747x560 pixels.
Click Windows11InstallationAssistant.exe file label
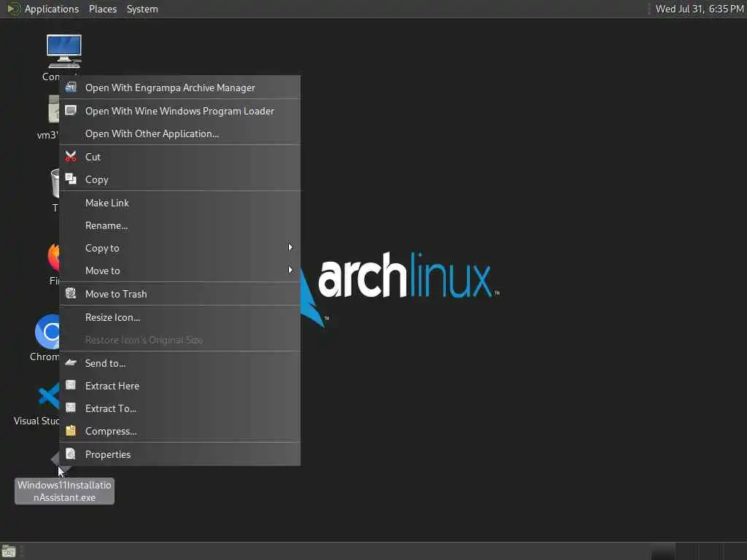click(64, 491)
